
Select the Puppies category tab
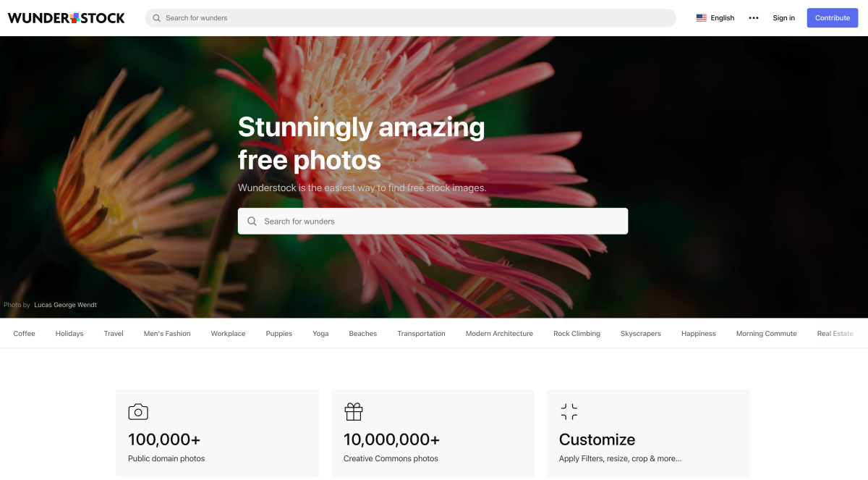point(278,334)
